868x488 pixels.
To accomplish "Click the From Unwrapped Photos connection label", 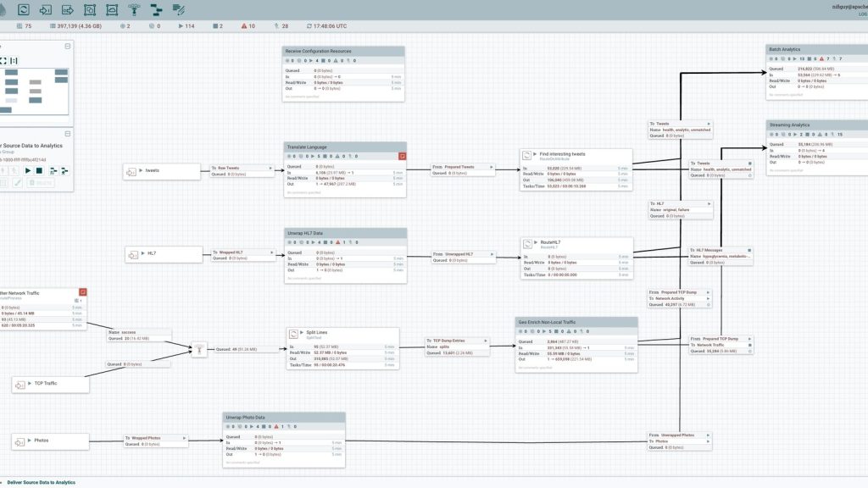I will [x=679, y=441].
